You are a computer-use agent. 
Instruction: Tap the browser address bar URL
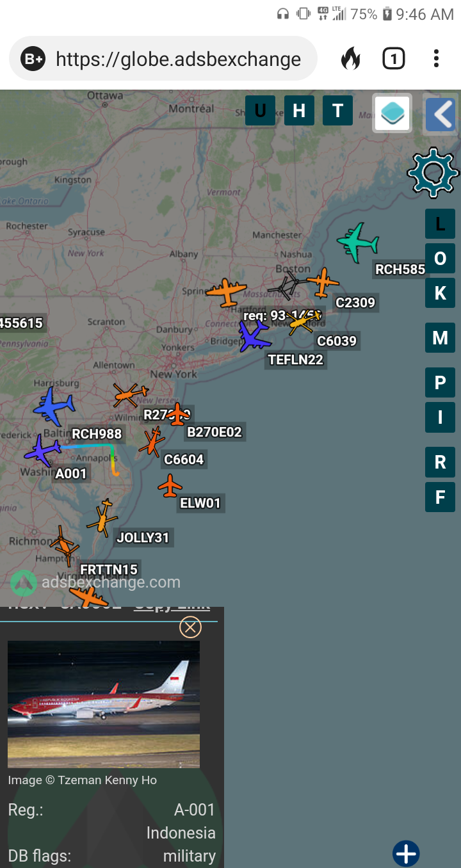tap(178, 60)
